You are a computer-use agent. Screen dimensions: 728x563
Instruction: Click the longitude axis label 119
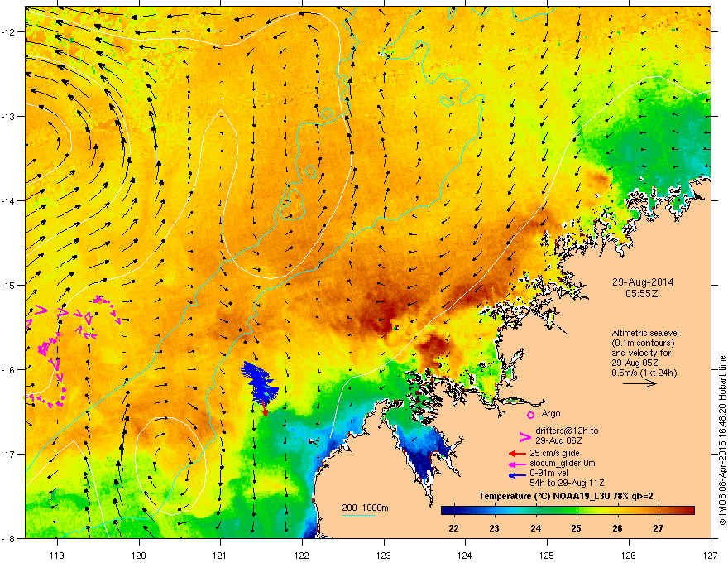57,555
